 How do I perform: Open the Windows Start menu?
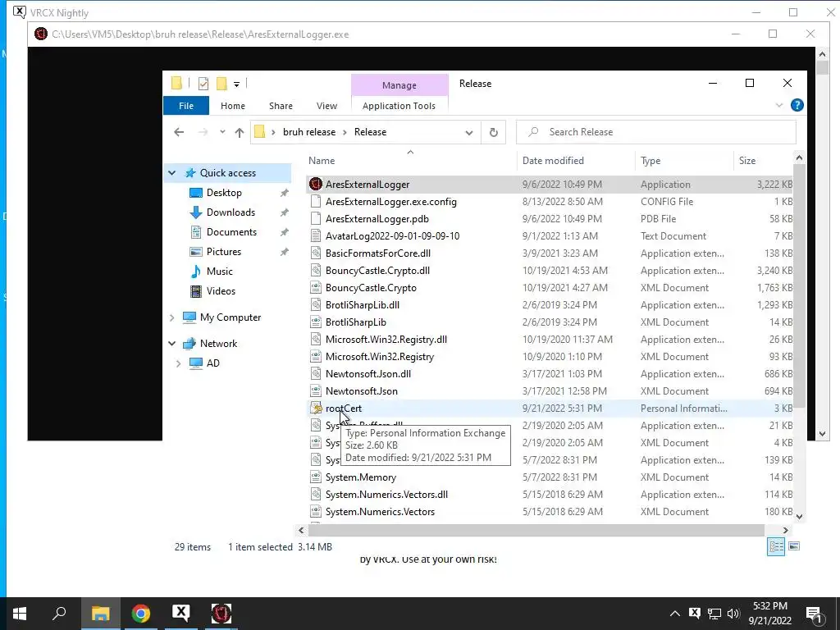[20, 614]
